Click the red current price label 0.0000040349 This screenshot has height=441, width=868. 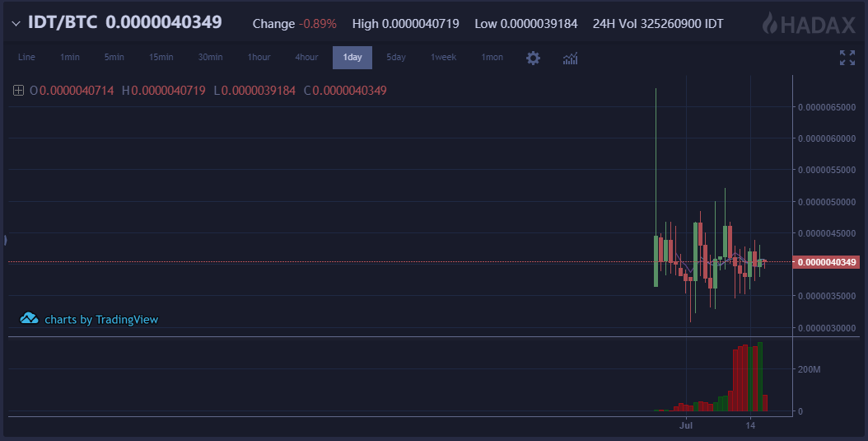coord(825,262)
